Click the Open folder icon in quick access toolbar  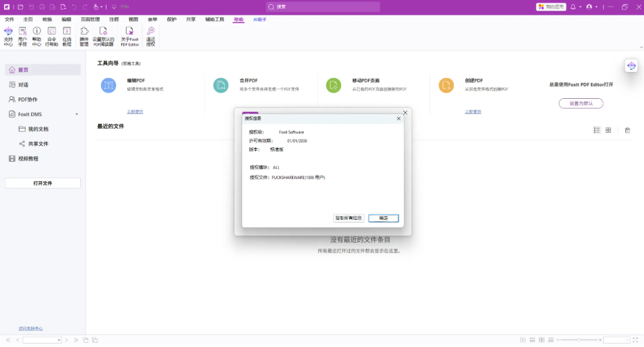click(20, 7)
